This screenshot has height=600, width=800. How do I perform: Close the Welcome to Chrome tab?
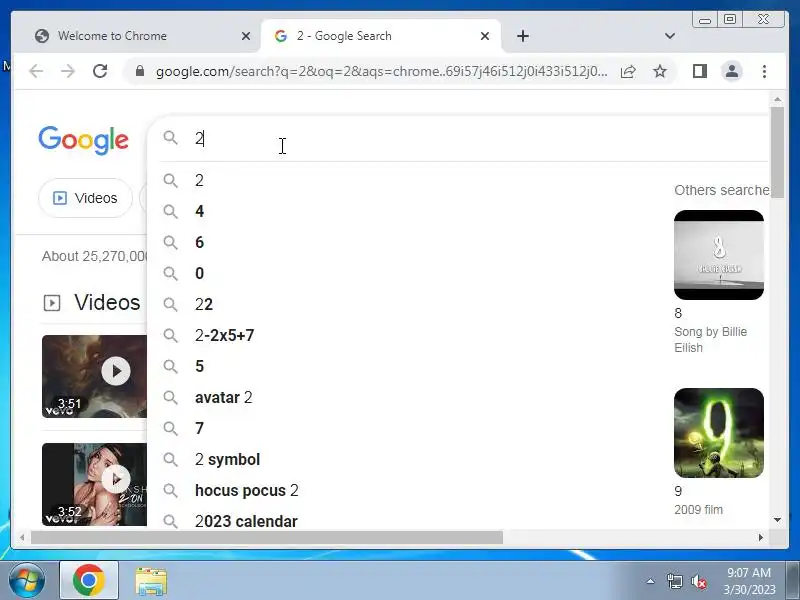[x=245, y=36]
